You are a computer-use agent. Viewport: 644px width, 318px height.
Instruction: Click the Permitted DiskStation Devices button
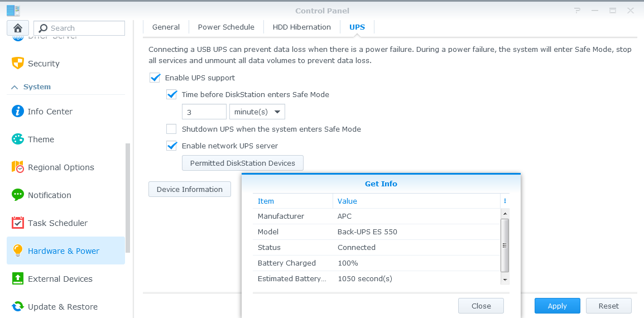pyautogui.click(x=242, y=163)
